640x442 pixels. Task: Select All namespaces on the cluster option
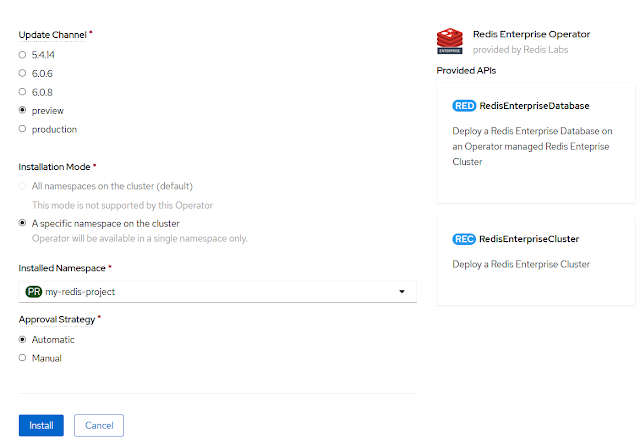[x=22, y=186]
